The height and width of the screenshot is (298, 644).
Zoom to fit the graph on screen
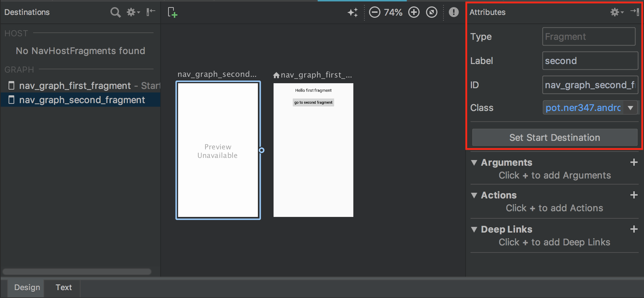[x=432, y=12]
